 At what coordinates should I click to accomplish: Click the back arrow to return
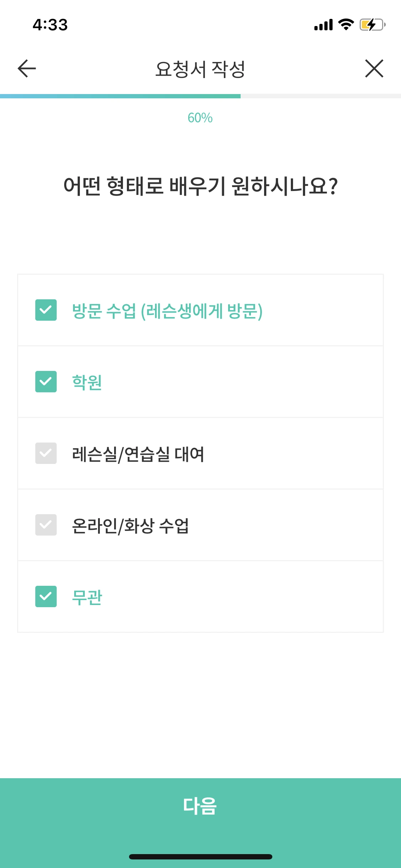(25, 69)
